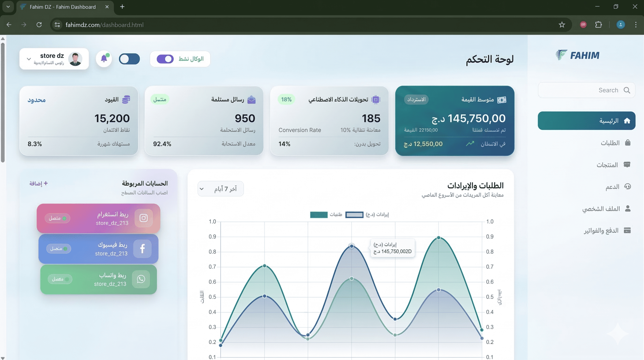Click the billing card icon in sidebar
The height and width of the screenshot is (360, 644).
(x=627, y=230)
